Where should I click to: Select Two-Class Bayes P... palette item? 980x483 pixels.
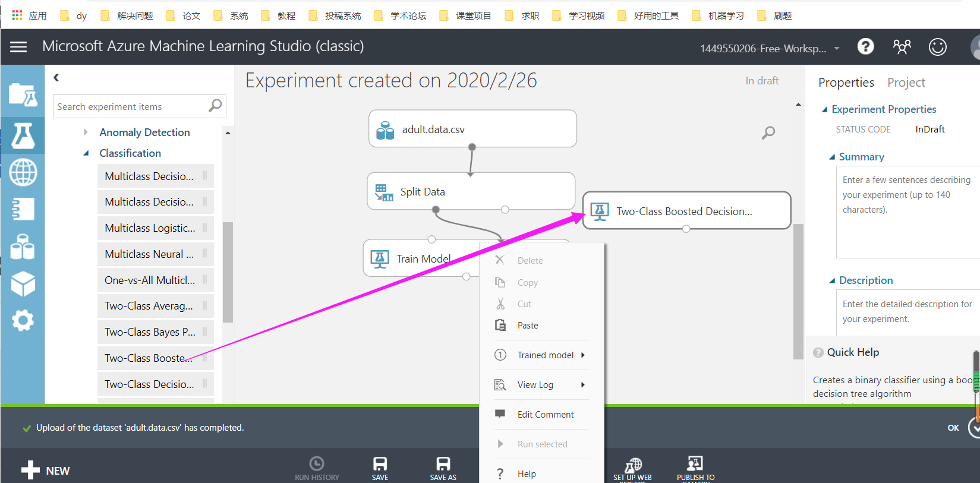tap(156, 332)
